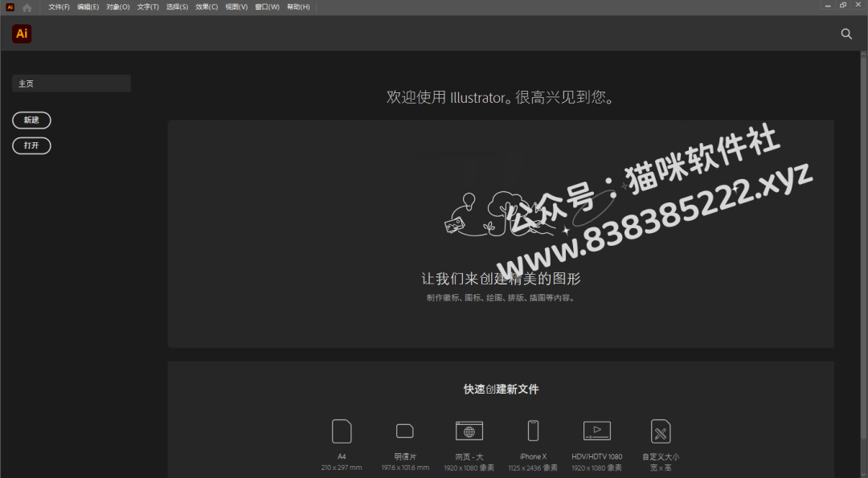Viewport: 868px width, 478px height.
Task: Click the 让我们来创建精美的图形 headline
Action: coord(501,279)
